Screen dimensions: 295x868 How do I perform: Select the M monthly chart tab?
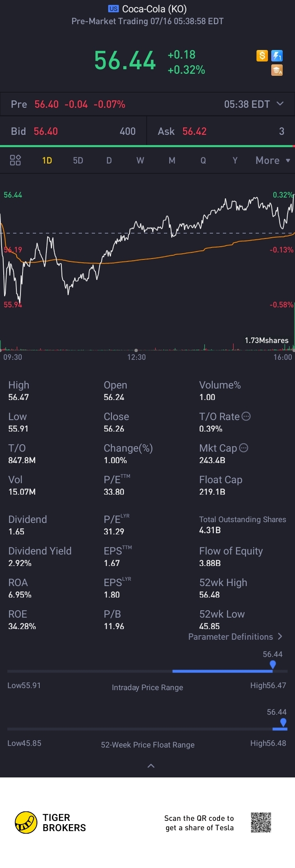(172, 160)
